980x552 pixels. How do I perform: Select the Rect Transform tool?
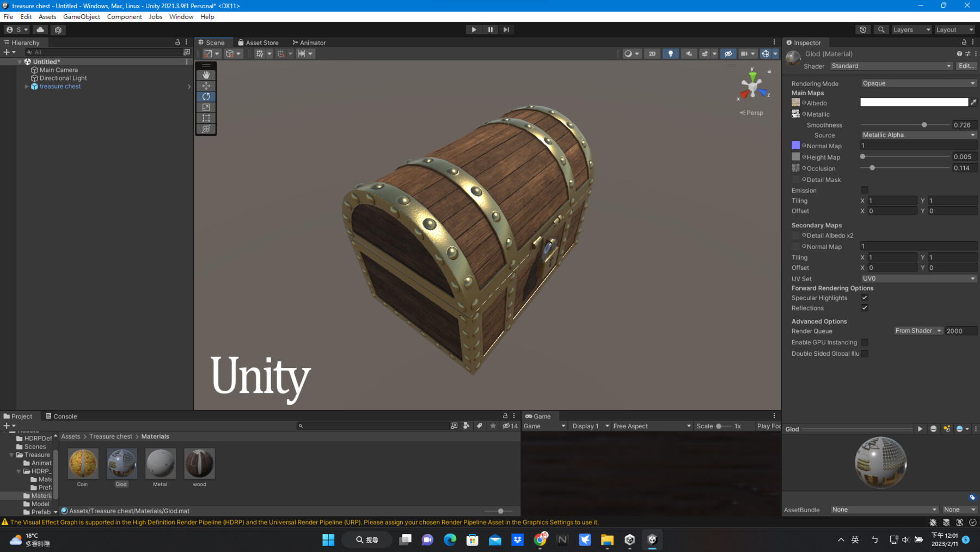[x=206, y=118]
